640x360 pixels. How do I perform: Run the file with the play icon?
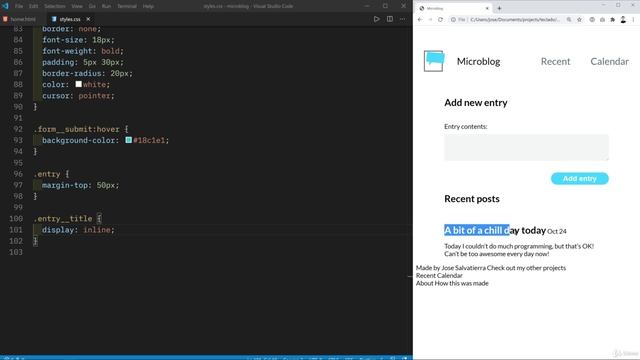pos(376,19)
